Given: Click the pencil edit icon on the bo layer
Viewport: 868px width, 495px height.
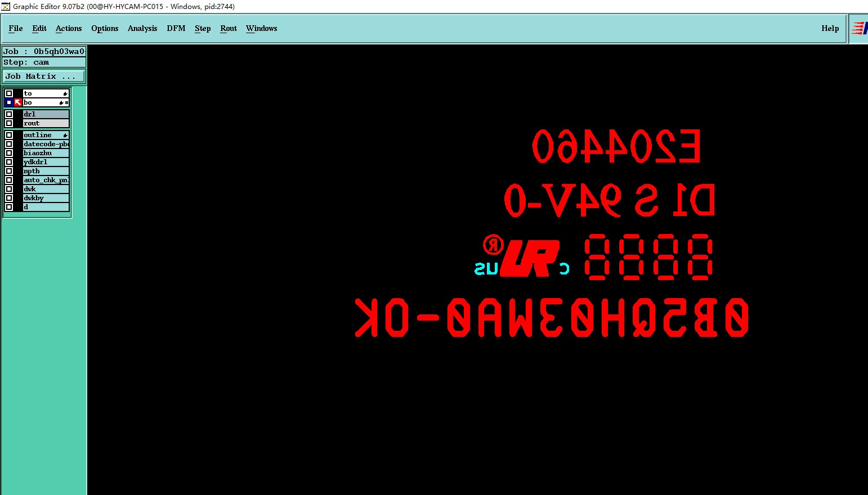Looking at the screenshot, I should (x=61, y=102).
